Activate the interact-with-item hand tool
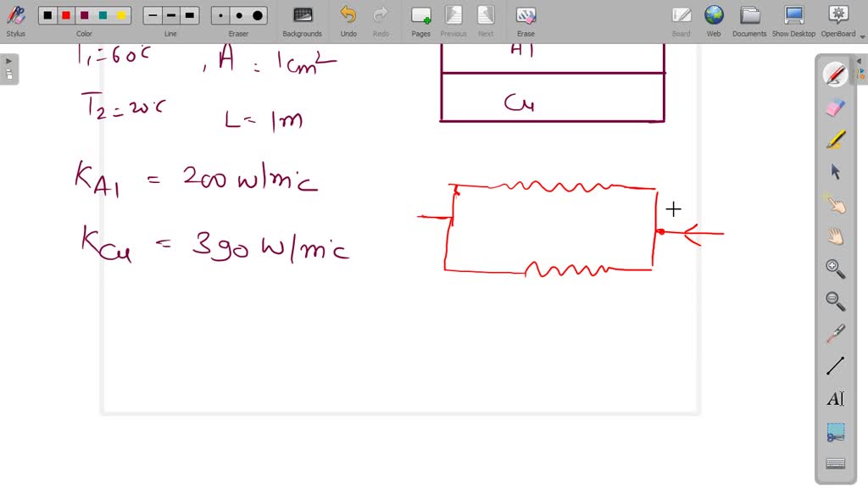This screenshot has height=488, width=868. (835, 203)
